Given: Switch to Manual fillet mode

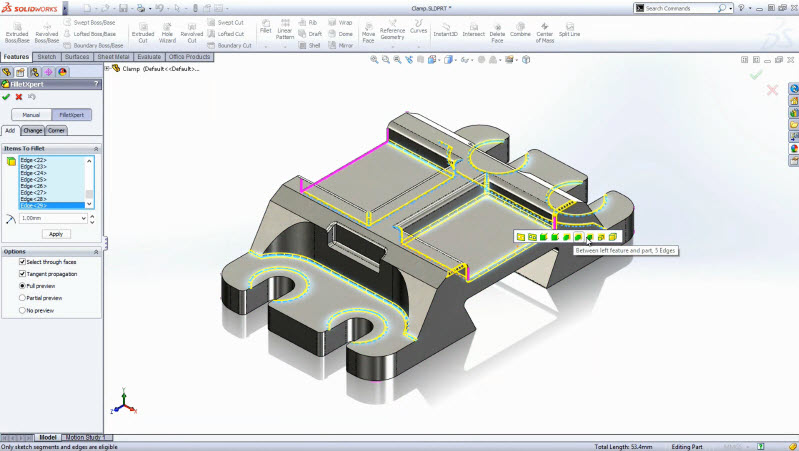Looking at the screenshot, I should [31, 115].
